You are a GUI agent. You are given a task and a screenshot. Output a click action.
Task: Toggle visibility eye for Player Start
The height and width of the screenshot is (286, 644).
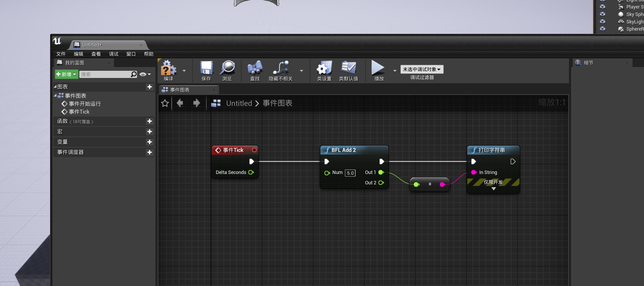(602, 7)
